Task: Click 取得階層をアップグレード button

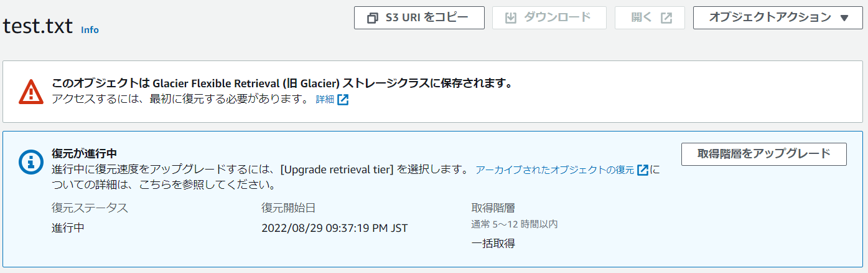Action: coord(763,154)
